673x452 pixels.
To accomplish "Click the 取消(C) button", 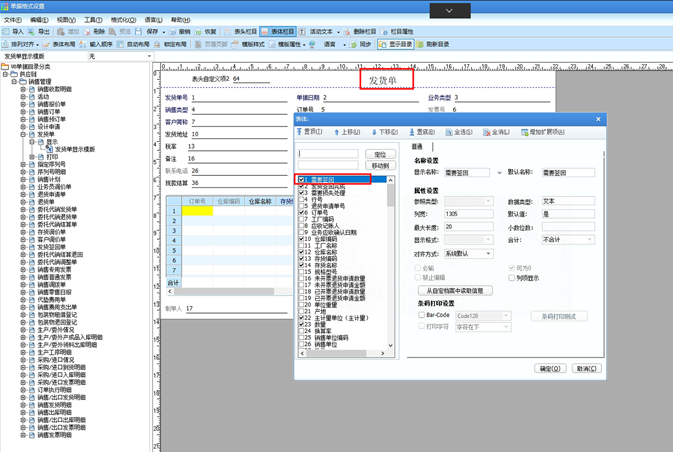I will (x=586, y=368).
